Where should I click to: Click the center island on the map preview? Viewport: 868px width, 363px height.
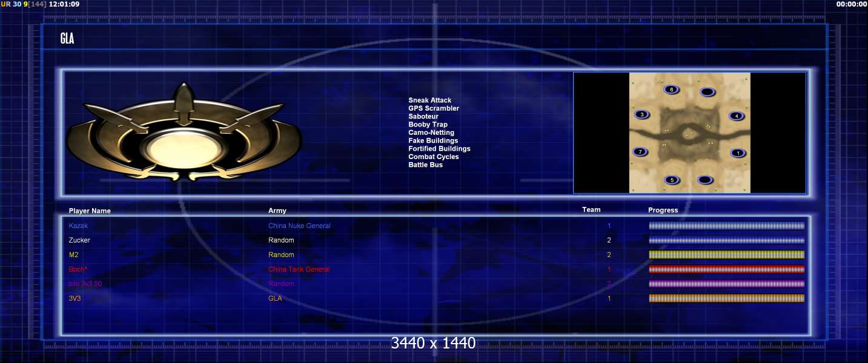[689, 133]
